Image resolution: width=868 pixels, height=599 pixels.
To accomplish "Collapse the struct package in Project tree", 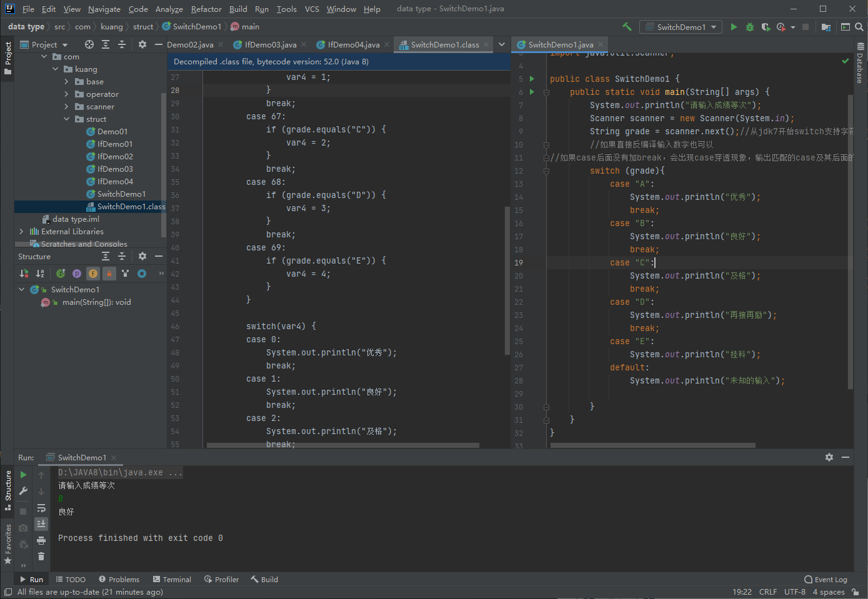I will pos(66,119).
